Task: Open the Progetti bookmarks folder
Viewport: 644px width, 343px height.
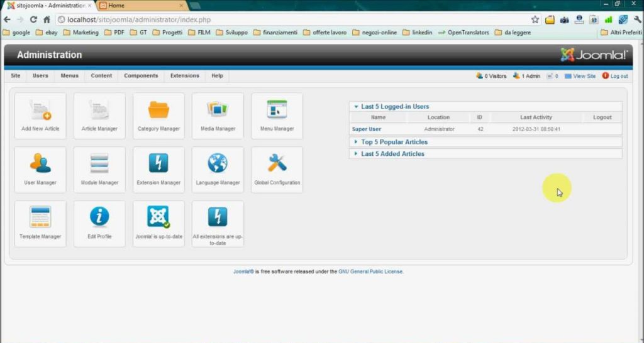Action: tap(167, 33)
